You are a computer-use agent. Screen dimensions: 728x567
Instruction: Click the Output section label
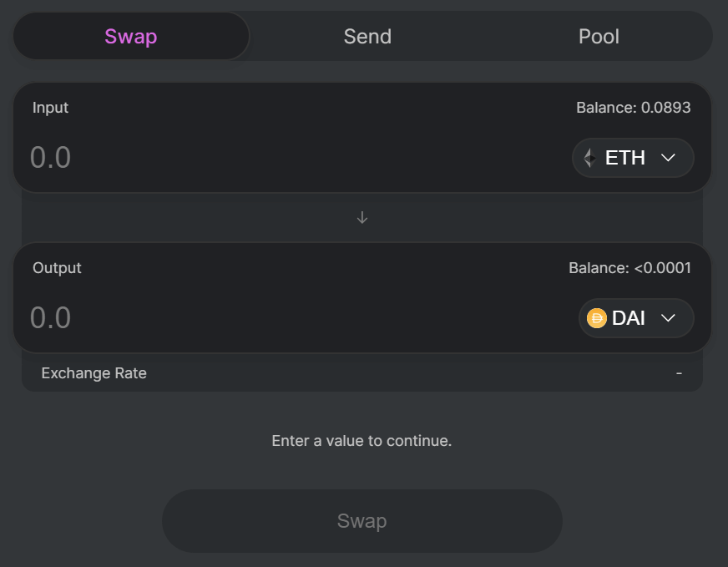(57, 268)
